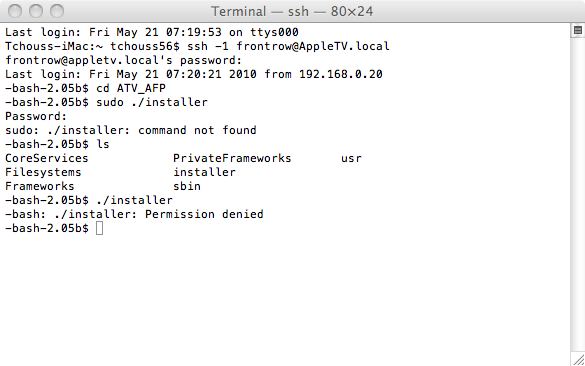
Task: Click the 'installer' entry in ls output
Action: point(204,172)
